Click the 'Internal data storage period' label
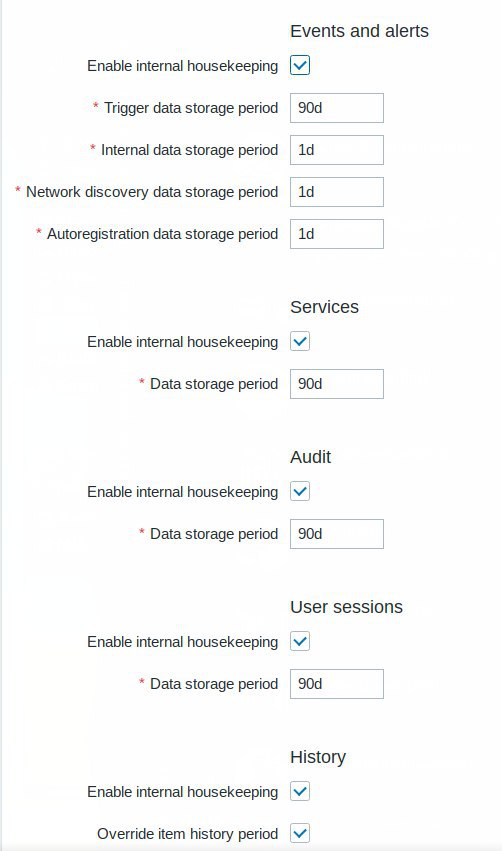The image size is (502, 851). [x=189, y=150]
